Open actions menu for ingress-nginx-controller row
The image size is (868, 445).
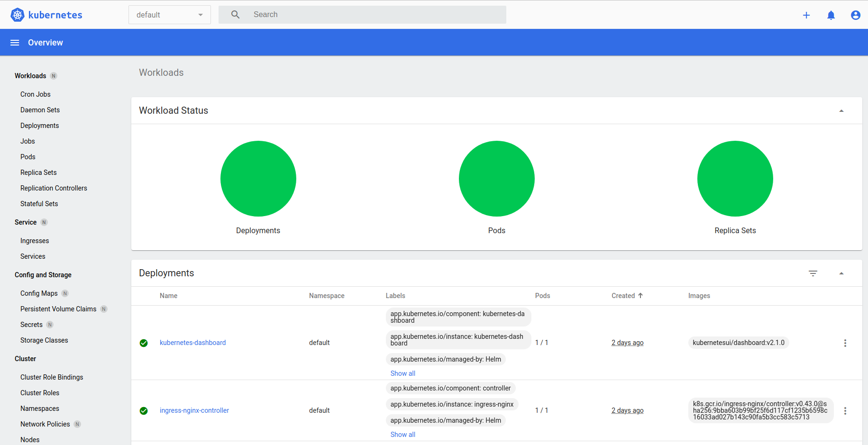pos(845,411)
